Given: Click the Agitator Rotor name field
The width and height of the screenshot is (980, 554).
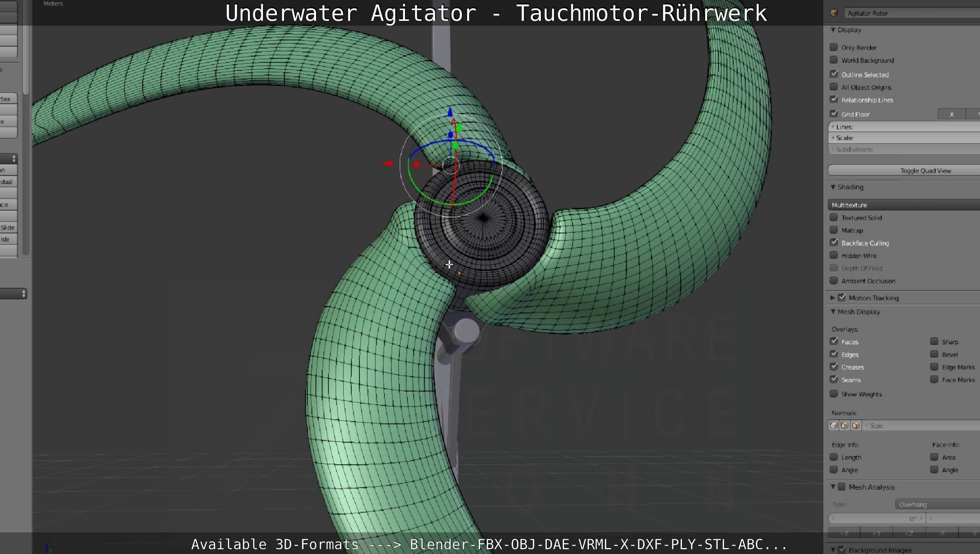Looking at the screenshot, I should [912, 13].
